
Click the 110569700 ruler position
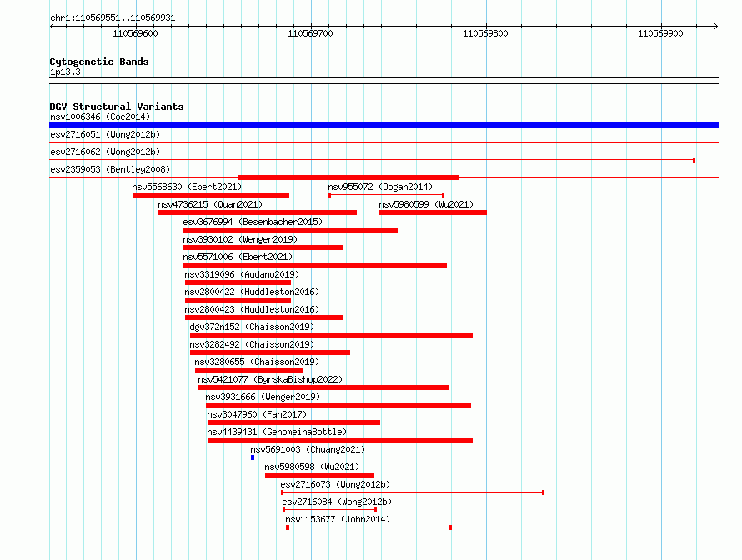[x=310, y=33]
